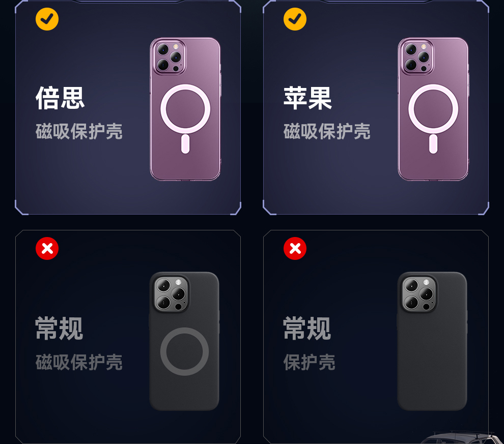Open the 苹果 purple phone case image

pyautogui.click(x=433, y=109)
